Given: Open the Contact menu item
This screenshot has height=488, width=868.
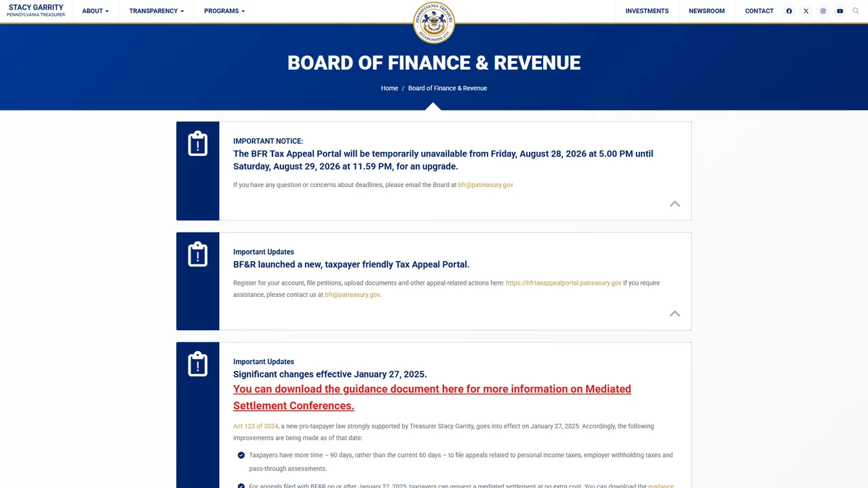Looking at the screenshot, I should pyautogui.click(x=759, y=11).
